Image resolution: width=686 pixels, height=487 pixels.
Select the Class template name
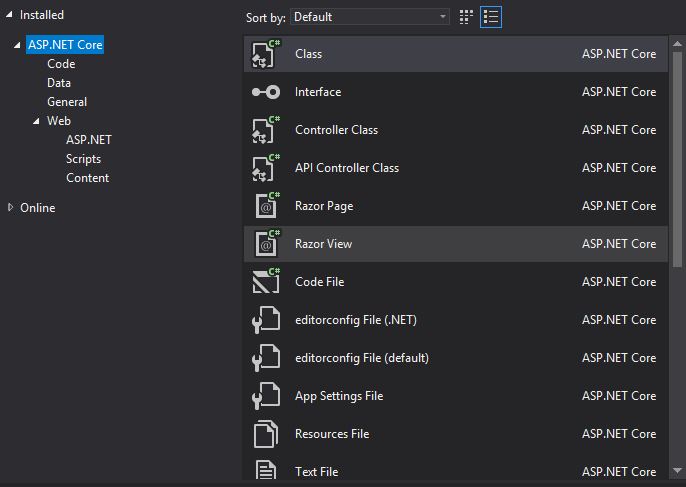[x=308, y=54]
